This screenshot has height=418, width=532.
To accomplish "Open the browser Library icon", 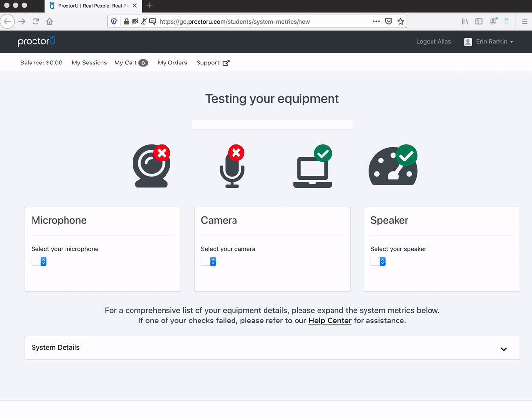I will pyautogui.click(x=465, y=21).
